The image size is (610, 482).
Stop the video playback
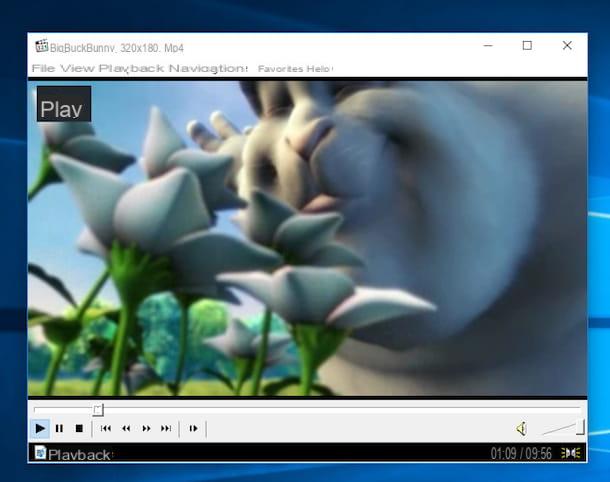click(79, 429)
